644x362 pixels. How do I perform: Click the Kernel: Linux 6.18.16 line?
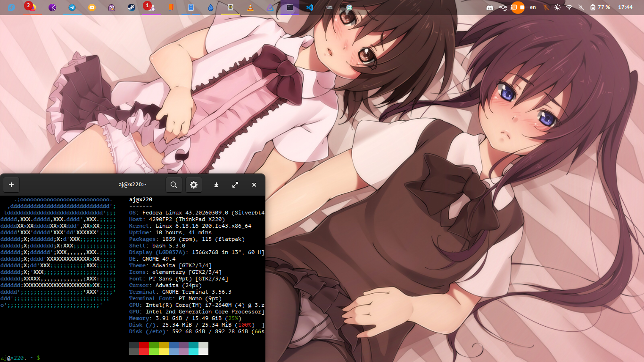(190, 226)
